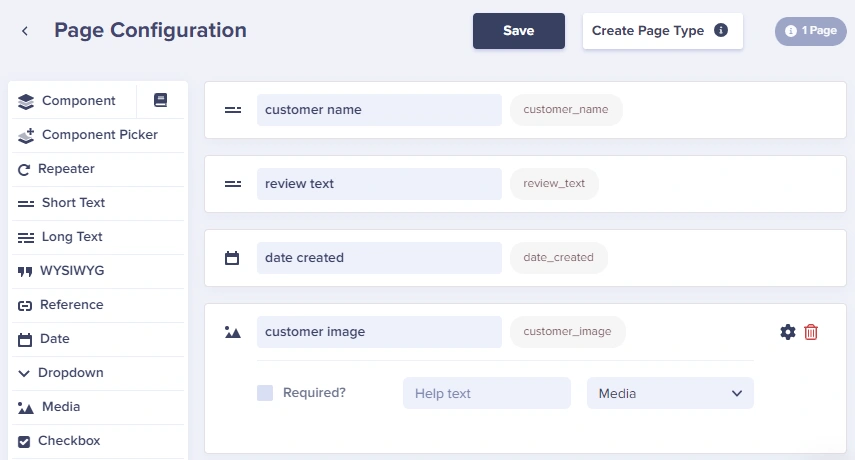Open the Media type dropdown

[x=670, y=393]
